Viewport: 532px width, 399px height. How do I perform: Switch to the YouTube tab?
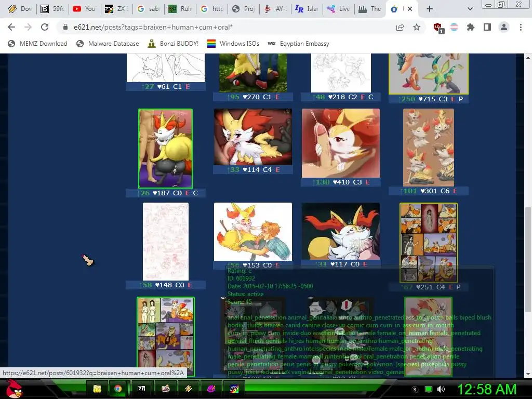(85, 9)
